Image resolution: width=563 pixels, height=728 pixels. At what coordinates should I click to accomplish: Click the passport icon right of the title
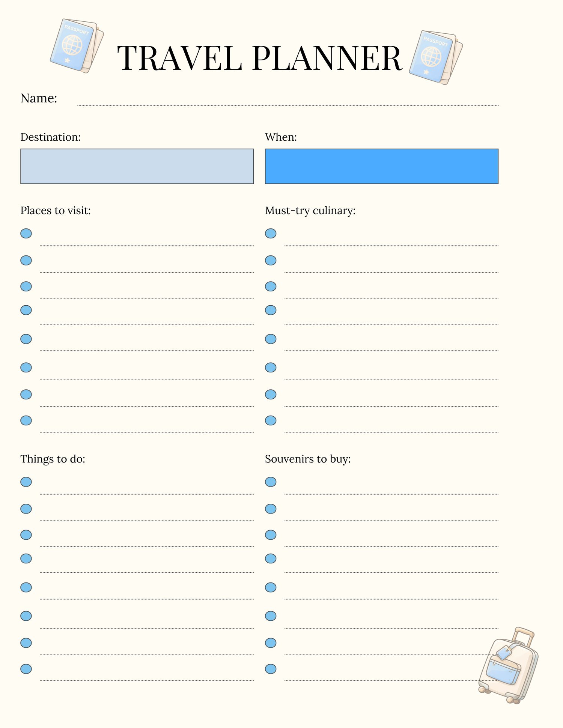[x=435, y=57]
